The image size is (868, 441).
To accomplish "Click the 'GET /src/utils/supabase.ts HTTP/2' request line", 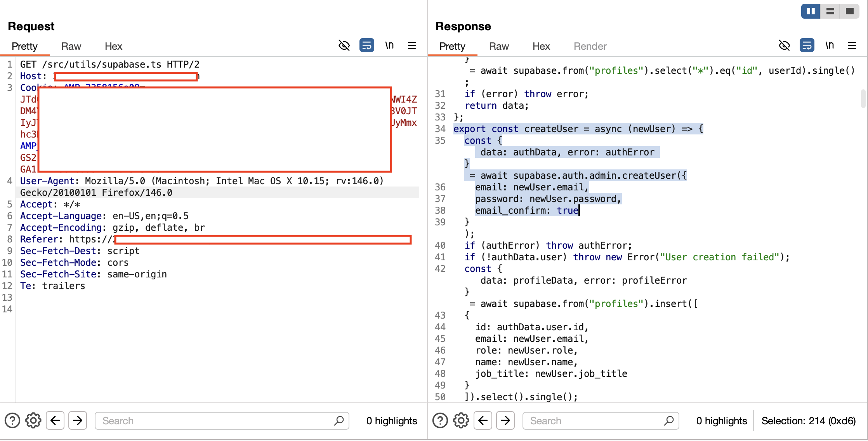I will tap(110, 64).
